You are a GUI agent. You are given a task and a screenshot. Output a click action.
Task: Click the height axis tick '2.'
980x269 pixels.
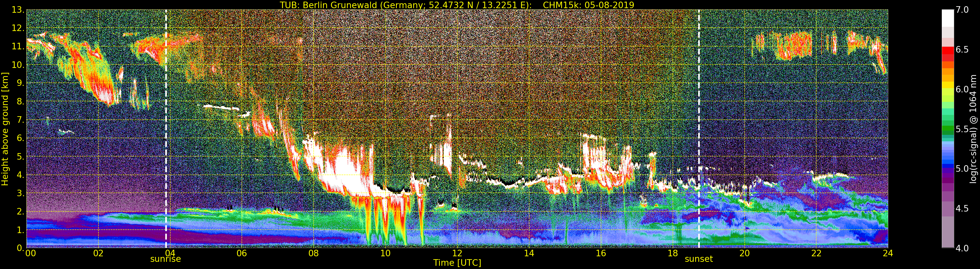[x=21, y=212]
